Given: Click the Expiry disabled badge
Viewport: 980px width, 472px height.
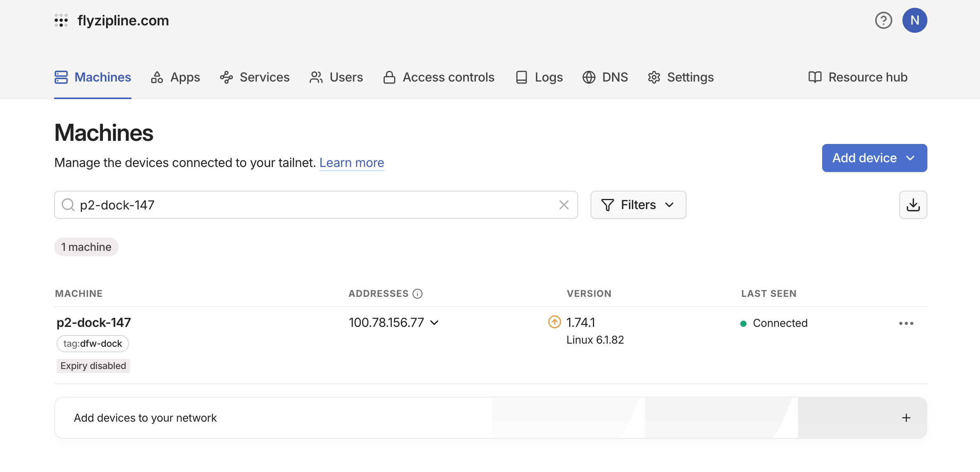Looking at the screenshot, I should [93, 366].
